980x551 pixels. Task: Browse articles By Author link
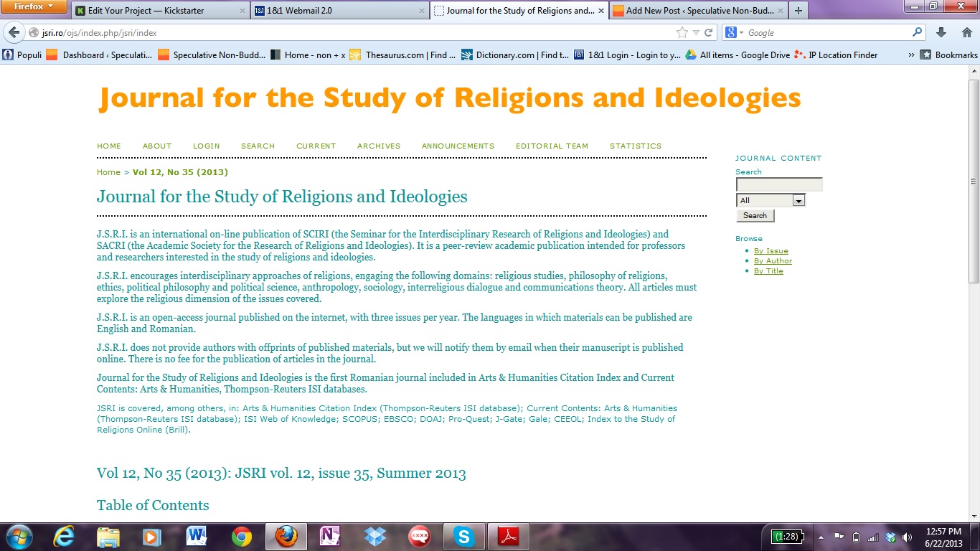[773, 261]
